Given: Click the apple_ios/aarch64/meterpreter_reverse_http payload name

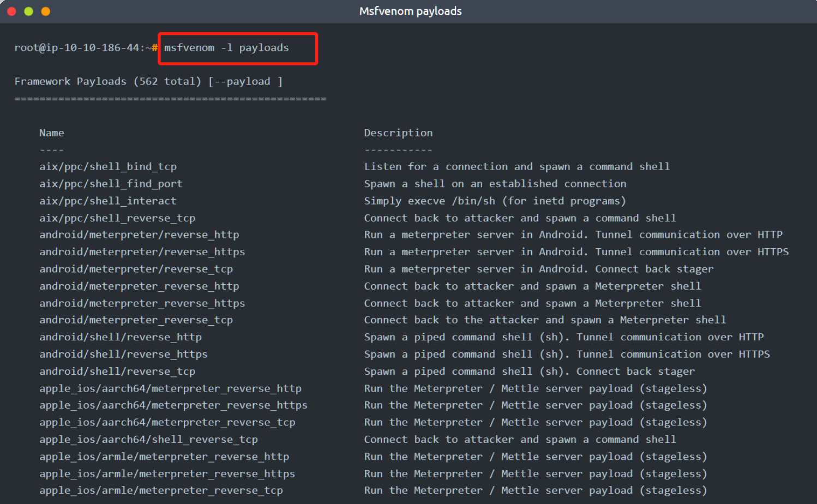Looking at the screenshot, I should pyautogui.click(x=170, y=389).
